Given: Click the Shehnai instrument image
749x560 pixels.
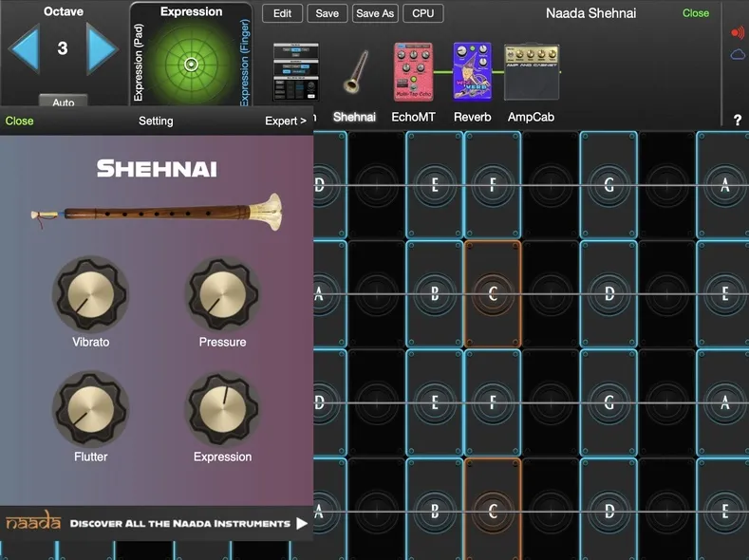Looking at the screenshot, I should point(157,212).
